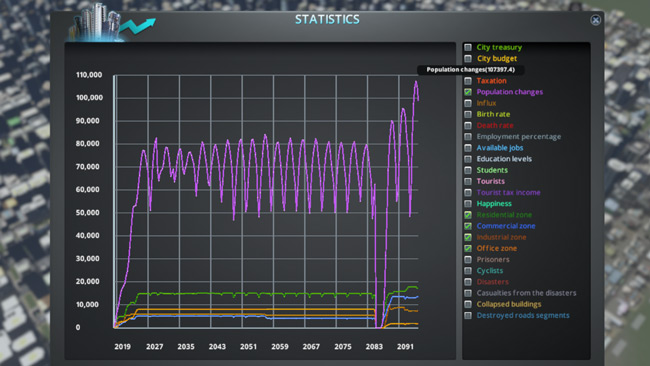The height and width of the screenshot is (366, 650).
Task: Close the Statistics window
Action: [595, 20]
